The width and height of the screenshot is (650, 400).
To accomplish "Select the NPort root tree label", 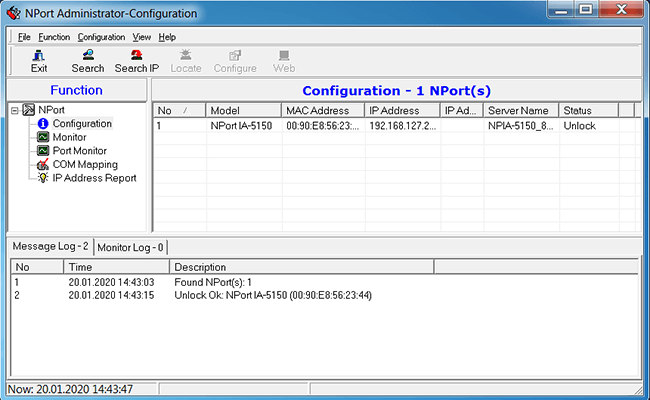I will tap(51, 110).
